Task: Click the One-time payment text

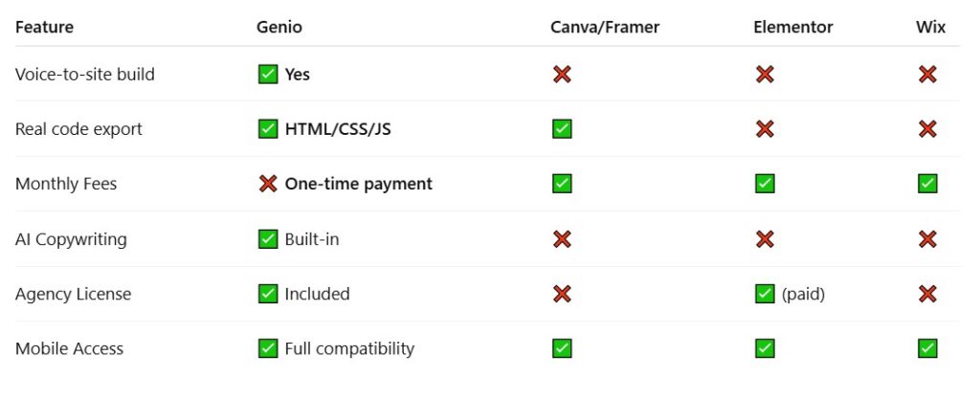Action: tap(359, 184)
